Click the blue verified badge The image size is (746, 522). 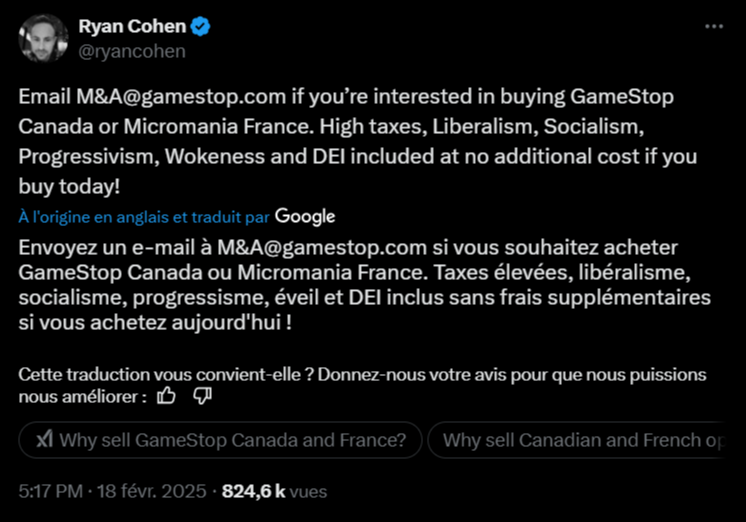click(198, 27)
